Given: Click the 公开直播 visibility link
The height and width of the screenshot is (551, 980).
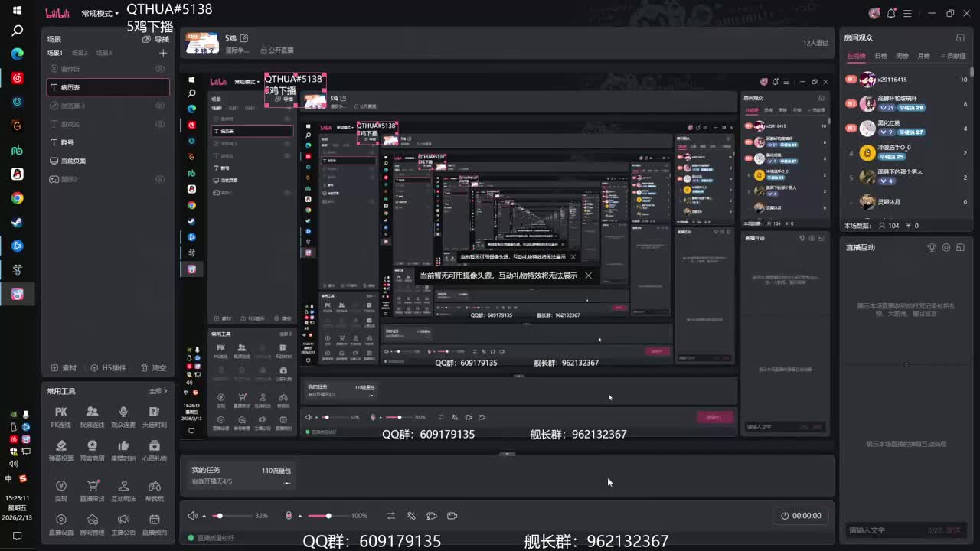Looking at the screenshot, I should click(276, 51).
